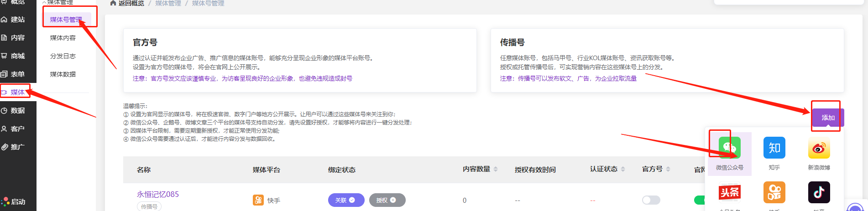868x211 pixels.
Task: Select the orange 快手 icon in add popup
Action: pyautogui.click(x=774, y=192)
